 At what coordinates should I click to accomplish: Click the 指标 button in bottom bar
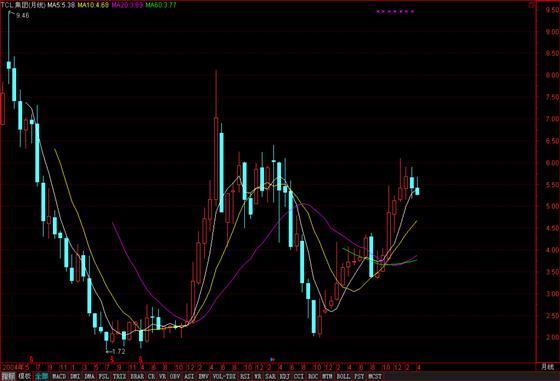(8, 376)
